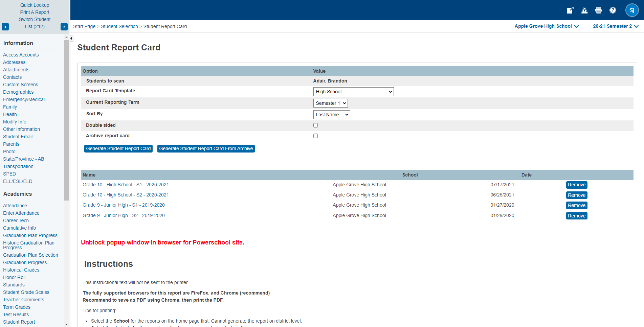Image resolution: width=644 pixels, height=327 pixels.
Task: Go to next student with right arrow
Action: coord(64,27)
